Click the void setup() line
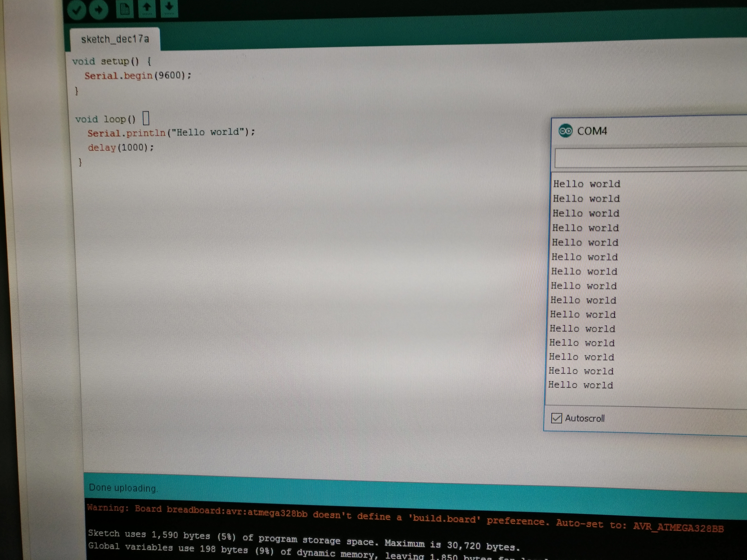 pos(111,61)
